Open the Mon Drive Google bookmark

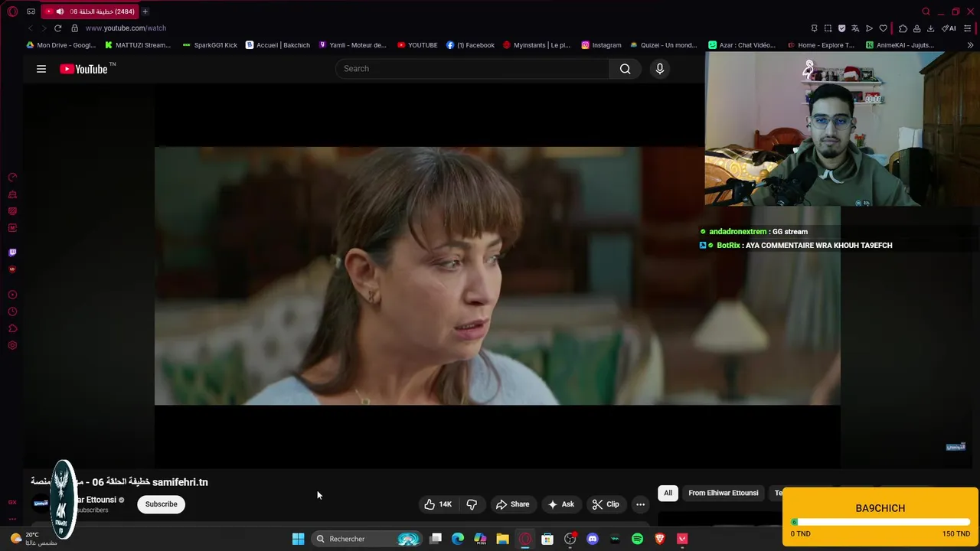pyautogui.click(x=61, y=45)
